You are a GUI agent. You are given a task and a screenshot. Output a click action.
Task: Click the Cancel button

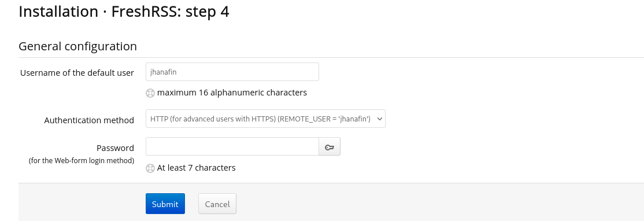(x=217, y=204)
